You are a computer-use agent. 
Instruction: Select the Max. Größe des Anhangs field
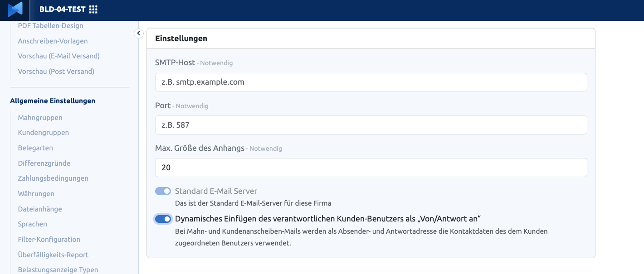[x=371, y=168]
